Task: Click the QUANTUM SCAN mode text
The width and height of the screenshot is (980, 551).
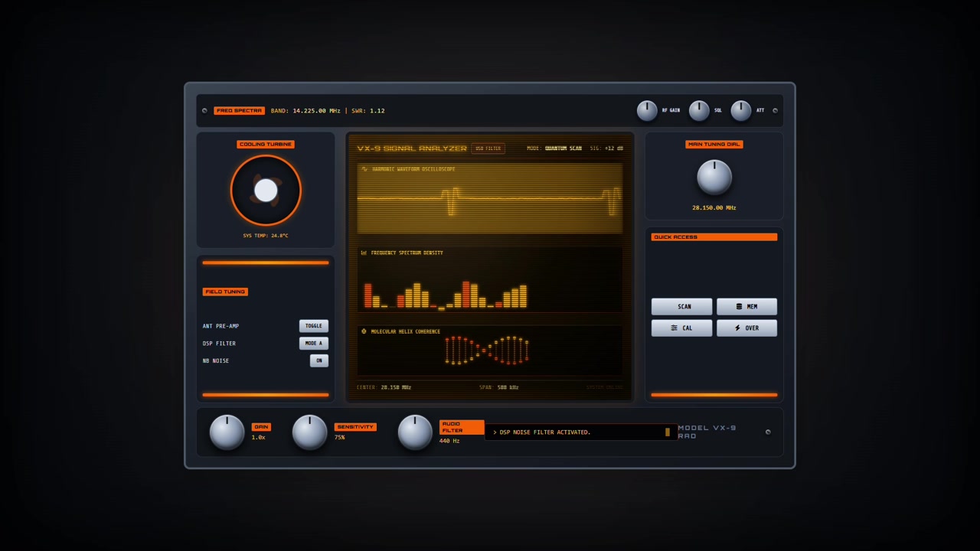Action: tap(563, 148)
